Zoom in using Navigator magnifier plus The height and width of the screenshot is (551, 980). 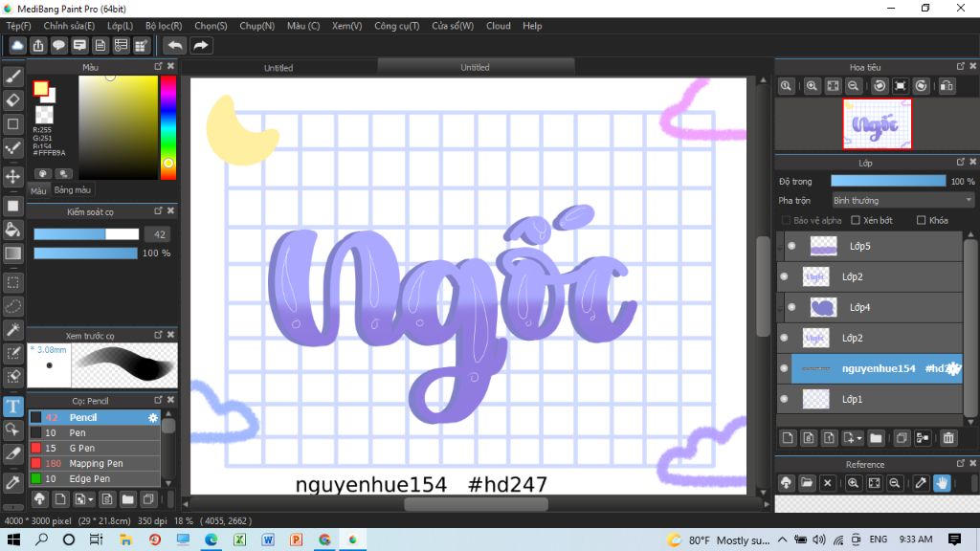pyautogui.click(x=812, y=86)
